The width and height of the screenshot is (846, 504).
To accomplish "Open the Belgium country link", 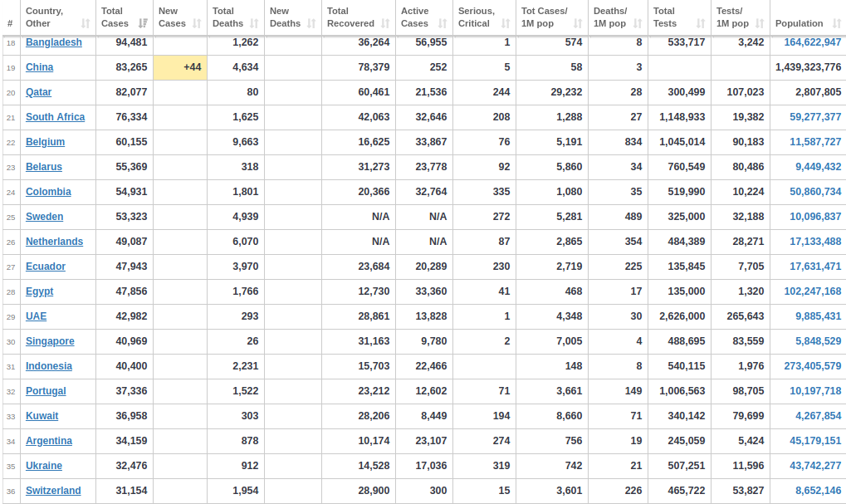I will [x=46, y=141].
